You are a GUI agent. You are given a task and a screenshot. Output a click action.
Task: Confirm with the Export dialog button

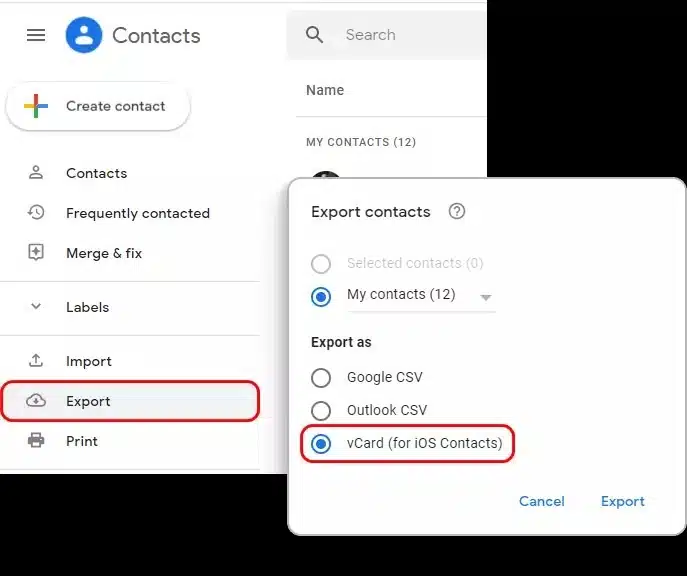tap(622, 501)
